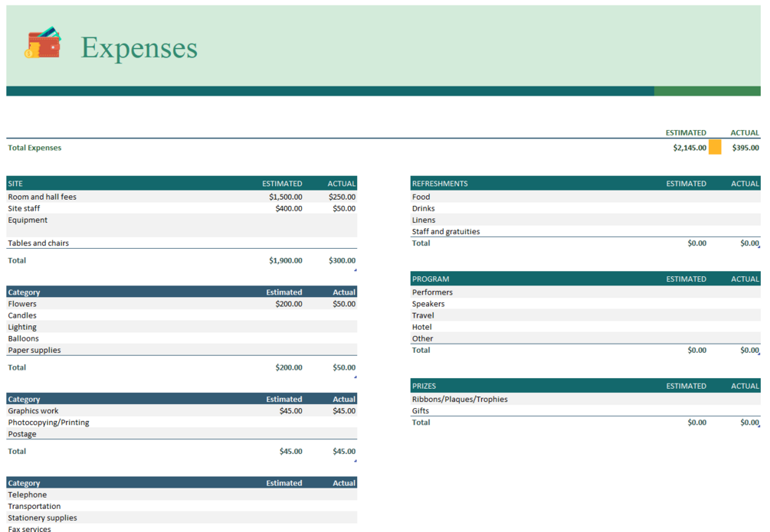Click the Room and hall fees row label
Image resolution: width=770 pixels, height=532 pixels.
pos(42,197)
